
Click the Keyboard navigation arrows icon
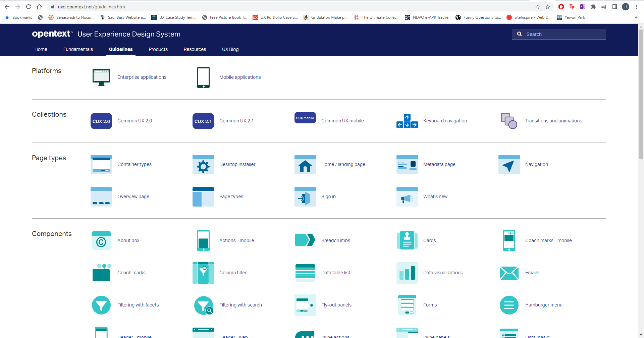(x=407, y=121)
